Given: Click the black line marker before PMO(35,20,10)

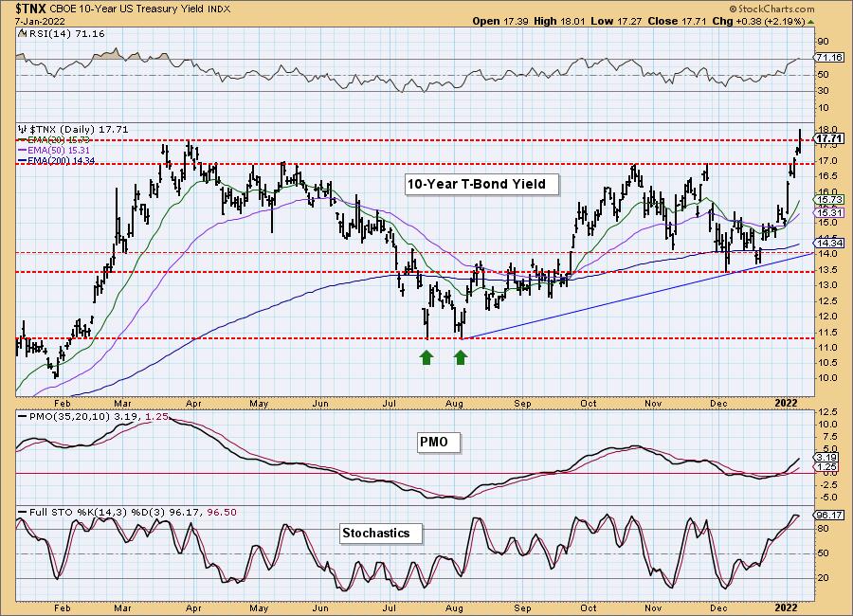Looking at the screenshot, I should point(23,416).
